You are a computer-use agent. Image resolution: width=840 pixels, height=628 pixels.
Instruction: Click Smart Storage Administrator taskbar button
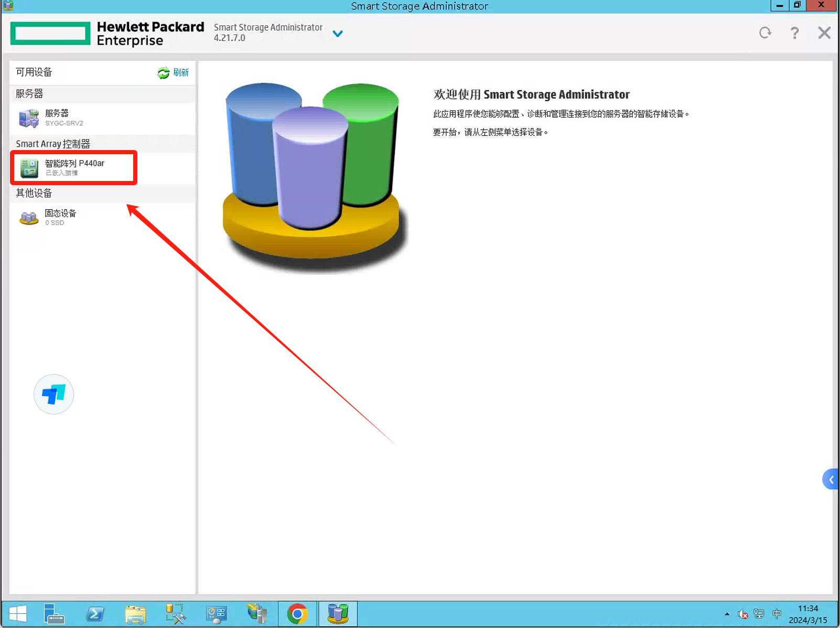coord(338,614)
